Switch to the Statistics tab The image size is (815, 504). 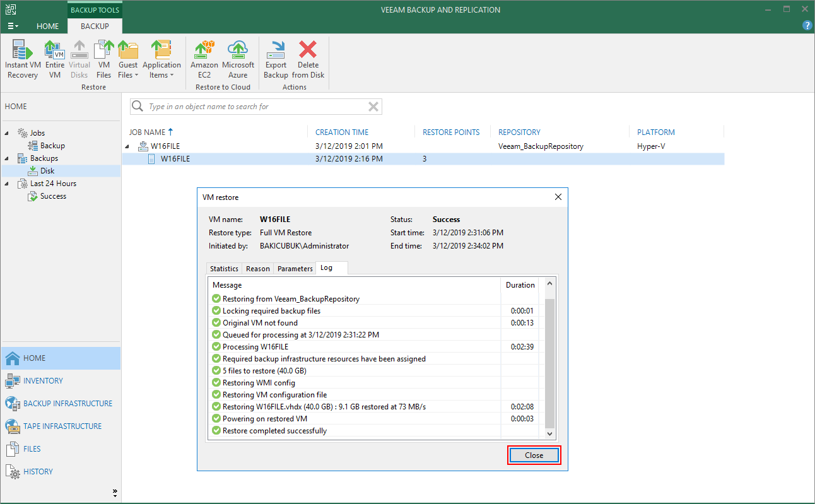(x=224, y=269)
